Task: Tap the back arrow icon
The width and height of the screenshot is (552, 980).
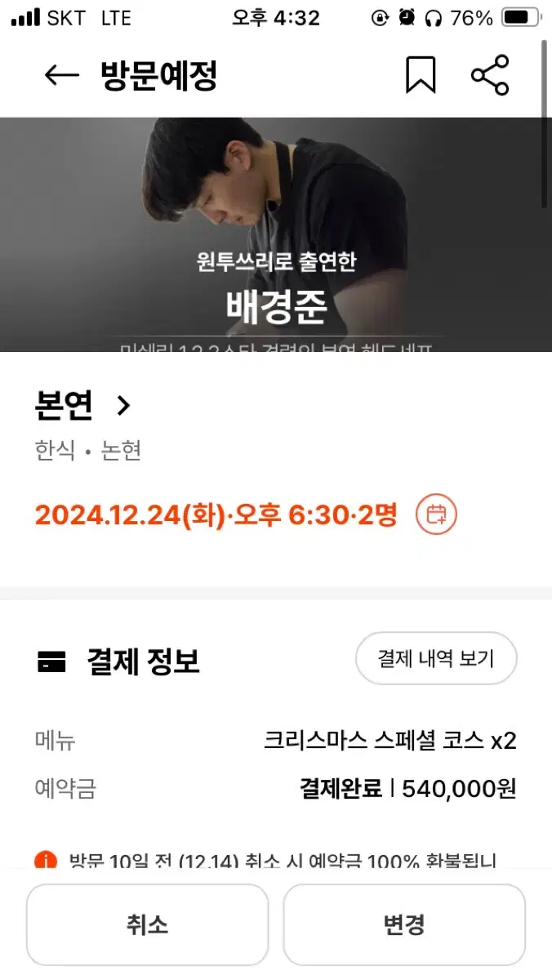Action: tap(61, 76)
